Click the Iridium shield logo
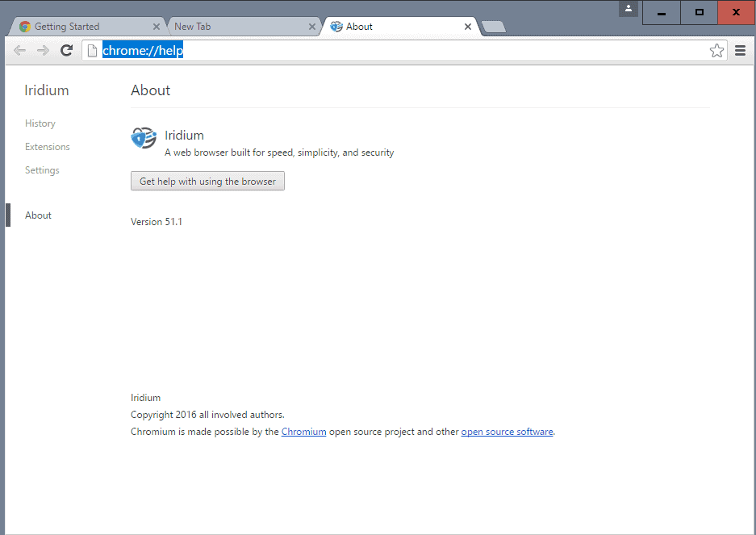The image size is (756, 535). click(x=144, y=138)
